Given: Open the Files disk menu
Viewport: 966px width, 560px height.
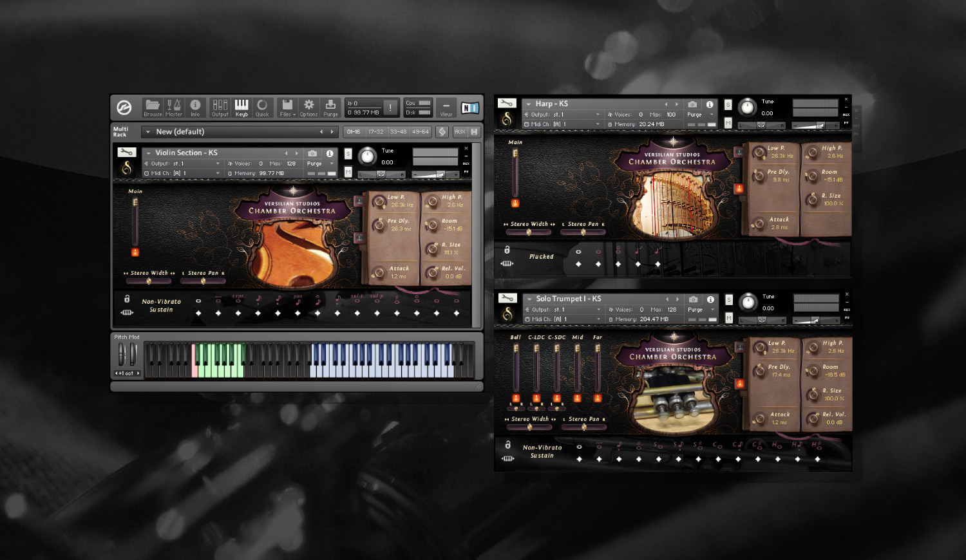Looking at the screenshot, I should click(287, 107).
